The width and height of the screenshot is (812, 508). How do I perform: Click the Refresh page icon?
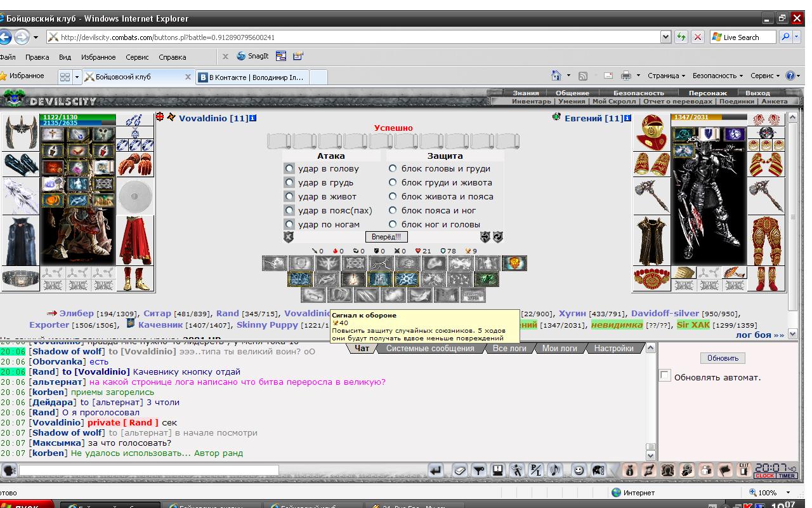coord(681,37)
